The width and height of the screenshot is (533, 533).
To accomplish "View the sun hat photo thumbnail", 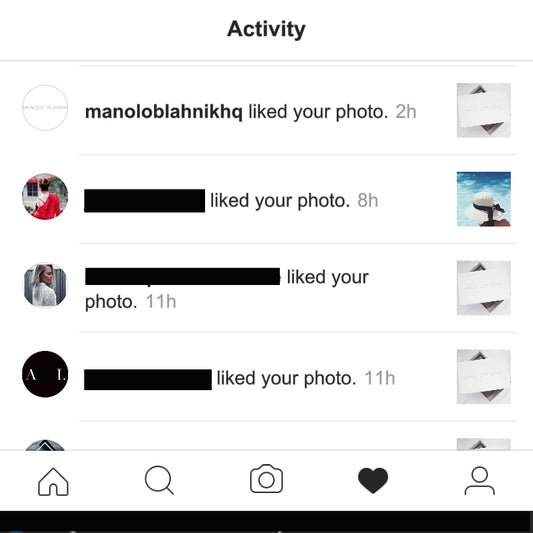I will coord(483,199).
